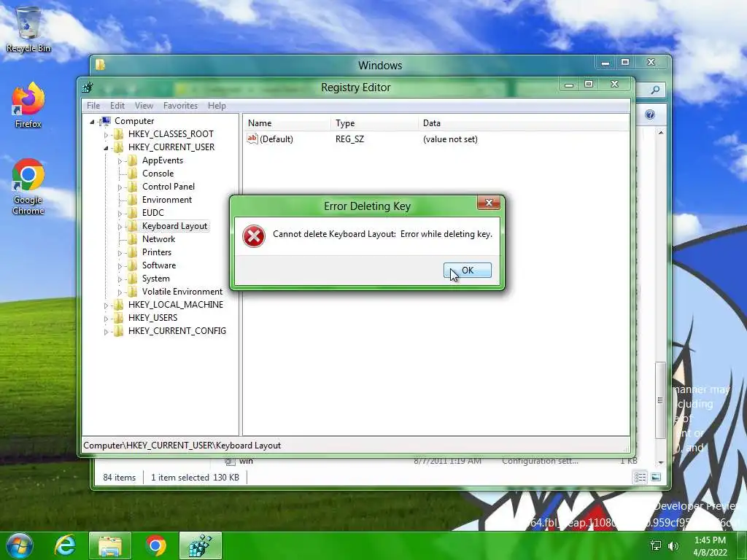This screenshot has height=560, width=747.
Task: Select the Control Panel key label
Action: (x=169, y=187)
